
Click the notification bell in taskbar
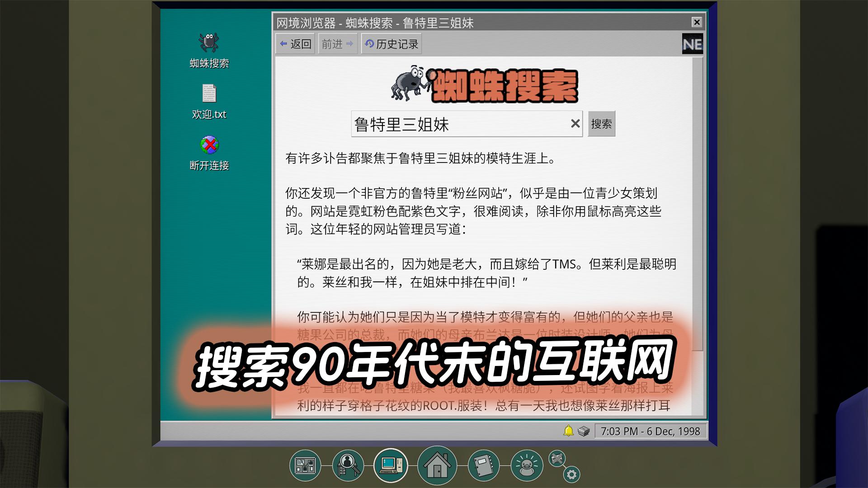tap(568, 431)
